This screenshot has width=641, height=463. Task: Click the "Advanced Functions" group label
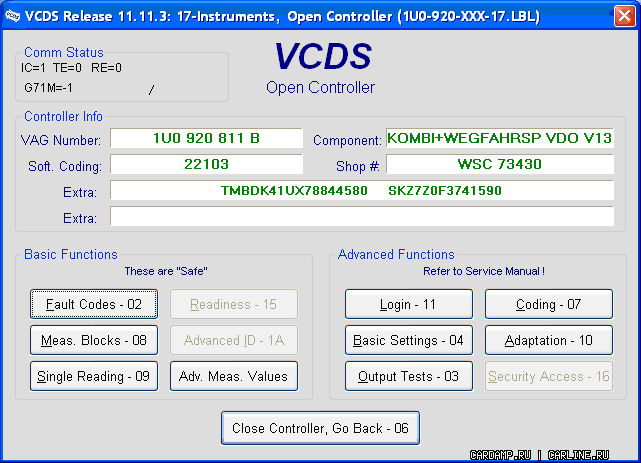(x=396, y=254)
